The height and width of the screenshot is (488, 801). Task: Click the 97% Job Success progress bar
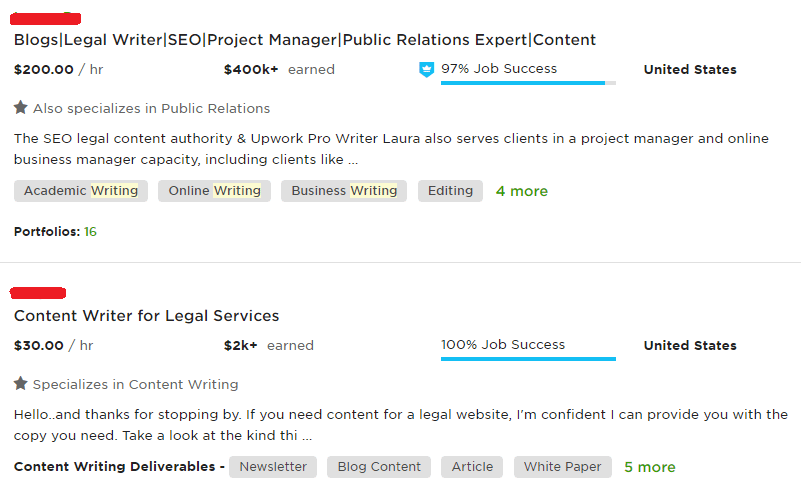528,83
